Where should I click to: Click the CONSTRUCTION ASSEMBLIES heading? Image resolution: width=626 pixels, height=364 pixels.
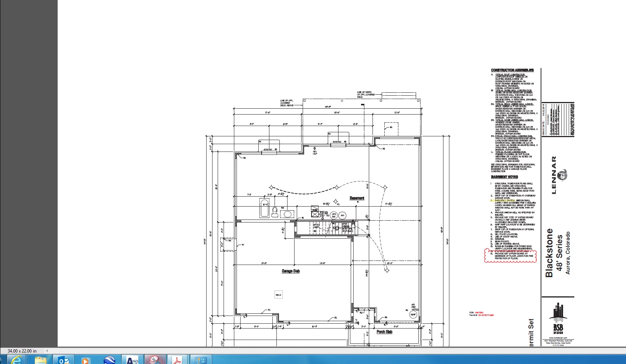(512, 70)
